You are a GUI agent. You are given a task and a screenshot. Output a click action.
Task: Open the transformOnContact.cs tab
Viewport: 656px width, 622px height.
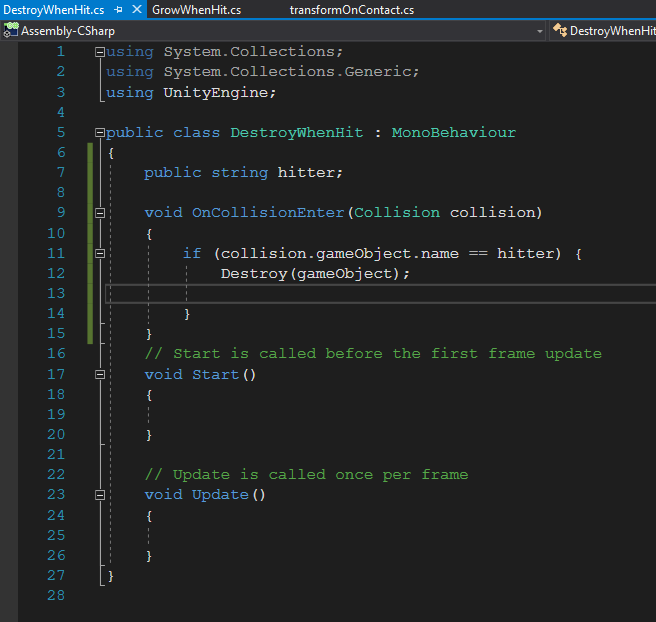[x=352, y=10]
